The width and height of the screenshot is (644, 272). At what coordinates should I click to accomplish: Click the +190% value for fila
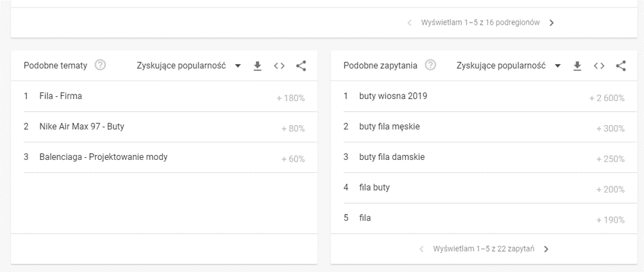pos(610,220)
